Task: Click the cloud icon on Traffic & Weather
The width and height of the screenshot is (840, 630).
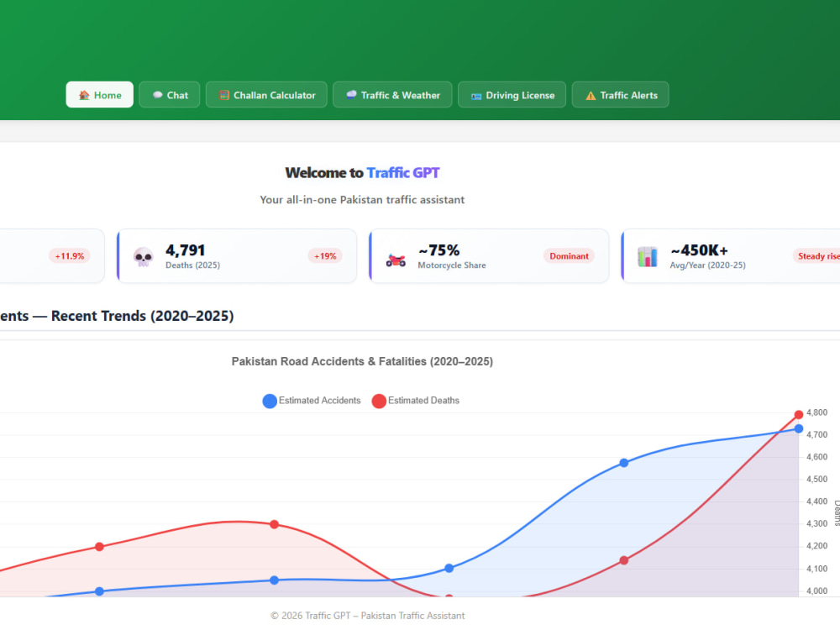Action: [351, 95]
